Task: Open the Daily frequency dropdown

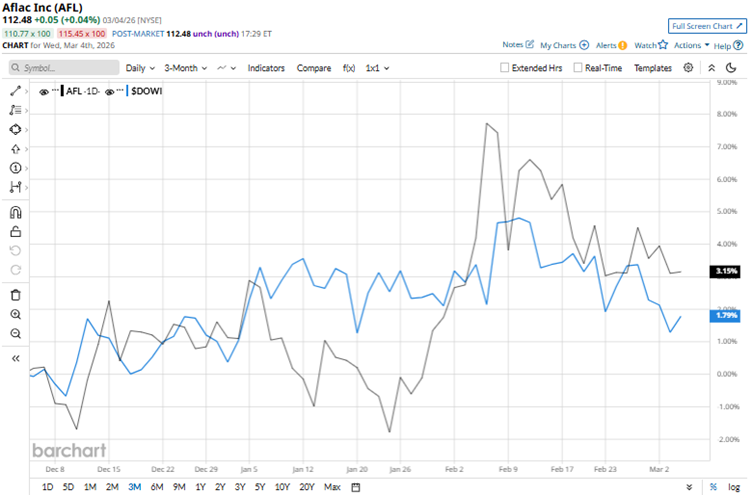Action: [x=139, y=68]
